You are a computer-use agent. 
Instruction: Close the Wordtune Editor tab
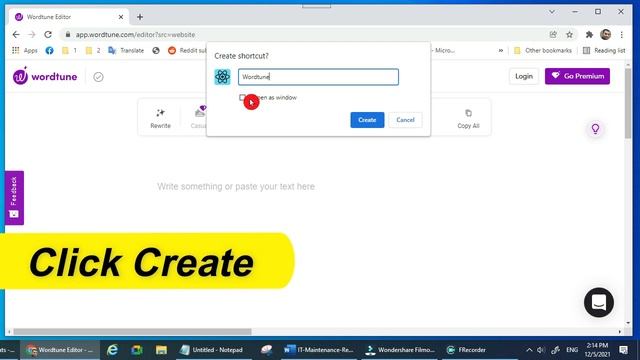(x=121, y=17)
